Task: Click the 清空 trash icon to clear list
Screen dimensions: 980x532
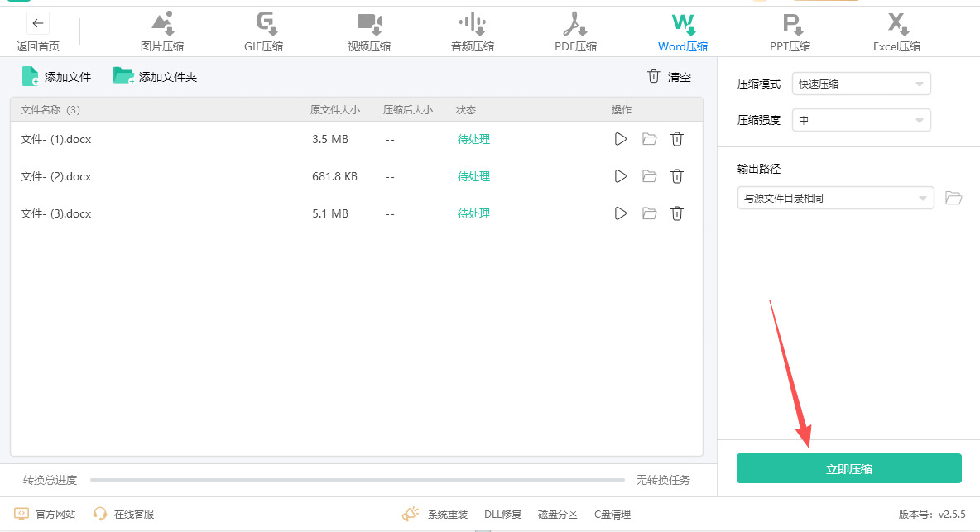Action: [x=654, y=77]
